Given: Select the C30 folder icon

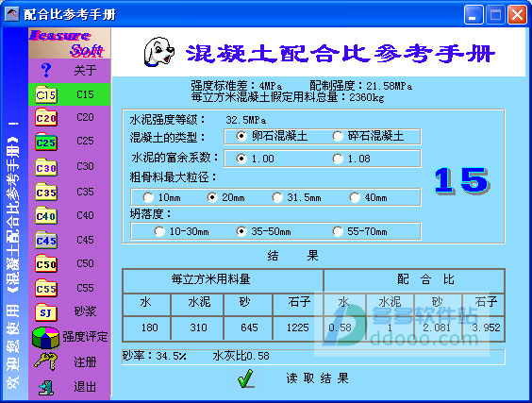Looking at the screenshot, I should pos(46,167).
